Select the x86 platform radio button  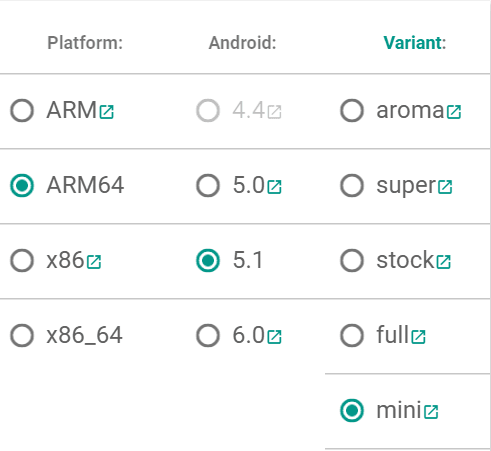[22, 260]
